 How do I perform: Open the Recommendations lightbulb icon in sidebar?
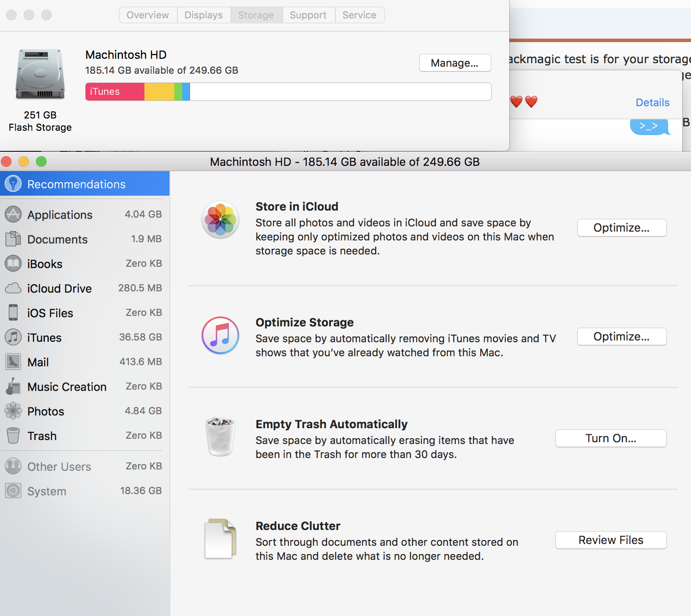[13, 183]
